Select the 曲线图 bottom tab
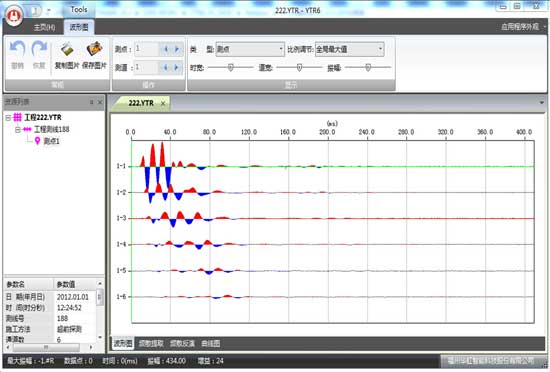 (210, 344)
